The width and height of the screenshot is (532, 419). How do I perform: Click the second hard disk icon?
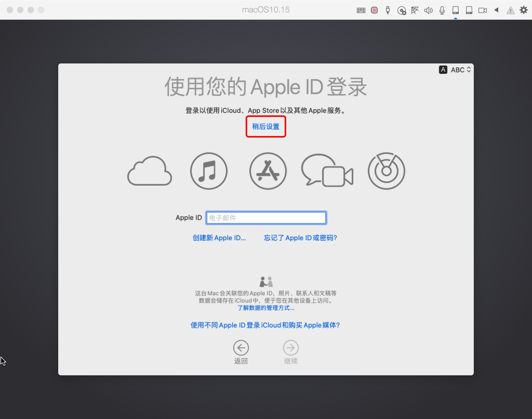coord(469,10)
